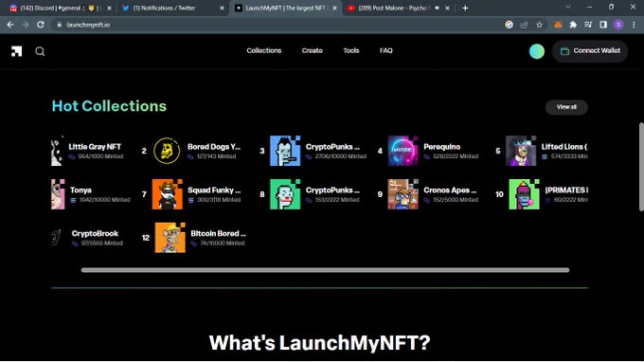Viewport: 644px width, 362px height.
Task: Open the MetaMask fox extension
Action: coord(558,25)
